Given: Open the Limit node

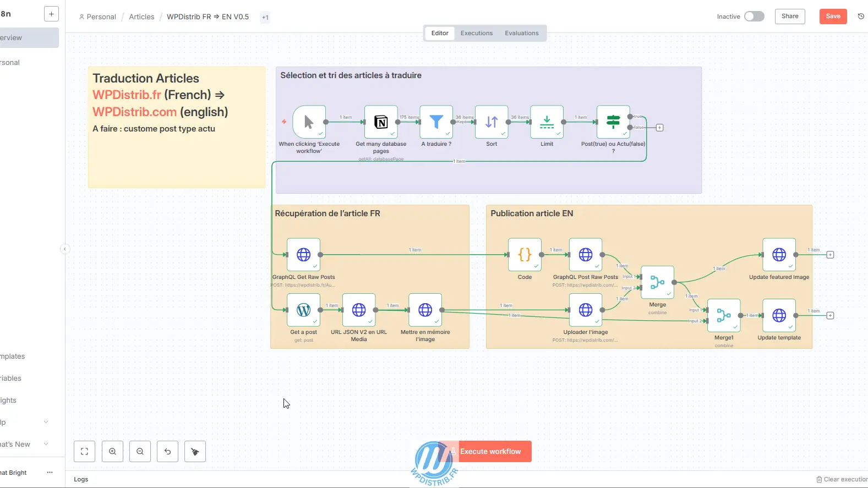Looking at the screenshot, I should pyautogui.click(x=547, y=122).
